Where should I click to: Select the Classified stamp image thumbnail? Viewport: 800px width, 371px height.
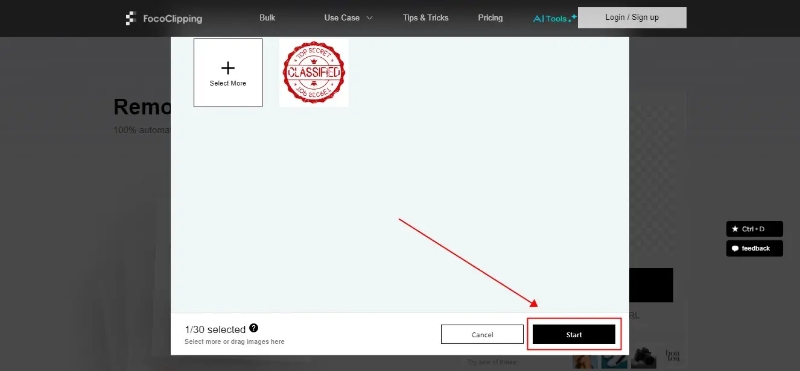click(314, 72)
